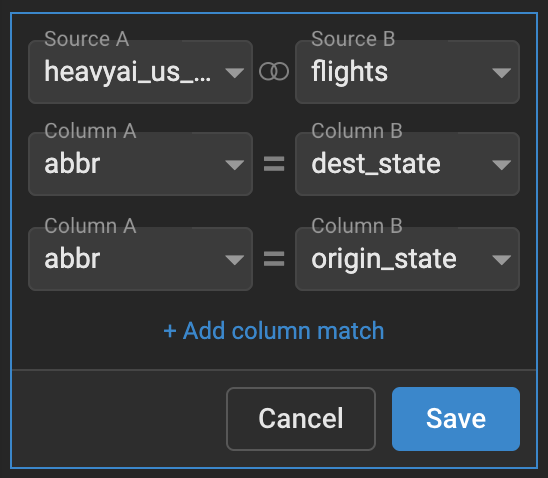Open the Source B flights dropdown

[x=408, y=72]
